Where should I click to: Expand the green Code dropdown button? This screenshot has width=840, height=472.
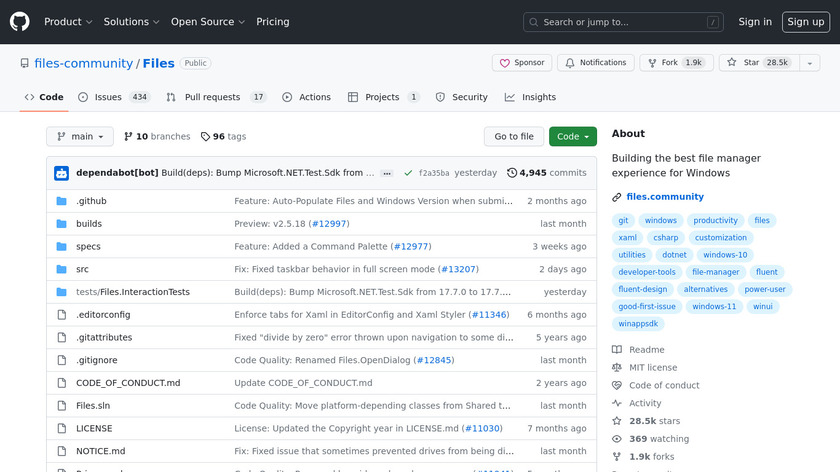[x=572, y=136]
